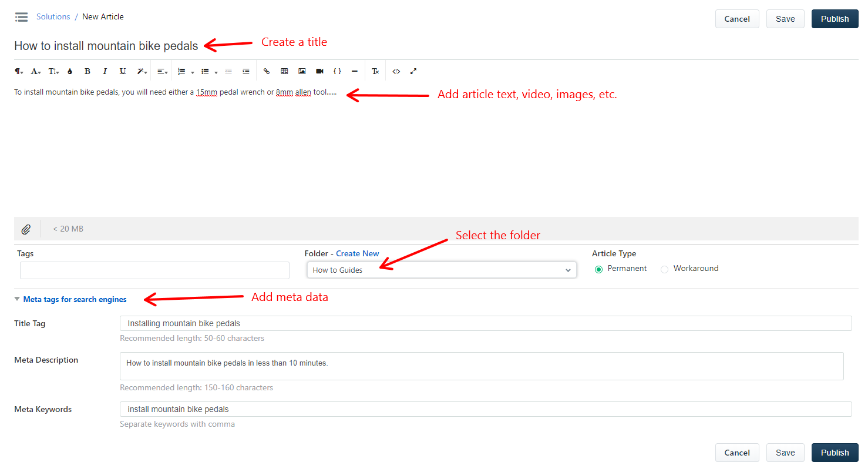
Task: Click the Create New folder link
Action: [358, 253]
